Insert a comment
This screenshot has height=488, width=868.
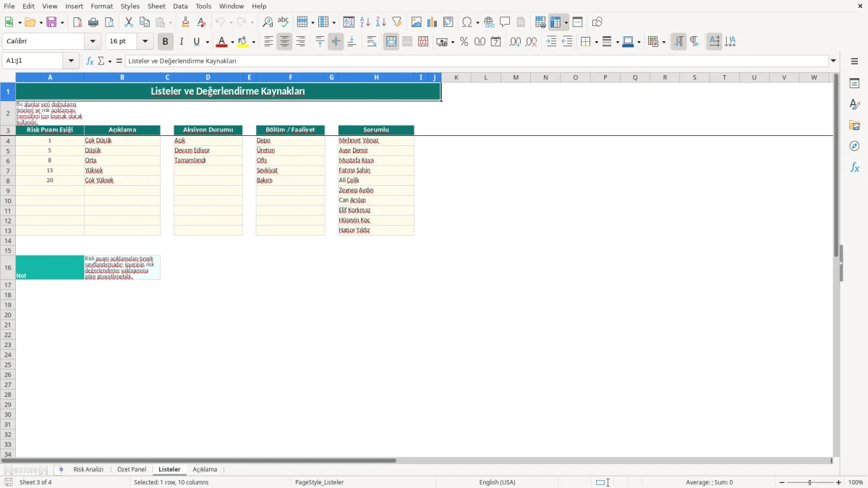(506, 22)
